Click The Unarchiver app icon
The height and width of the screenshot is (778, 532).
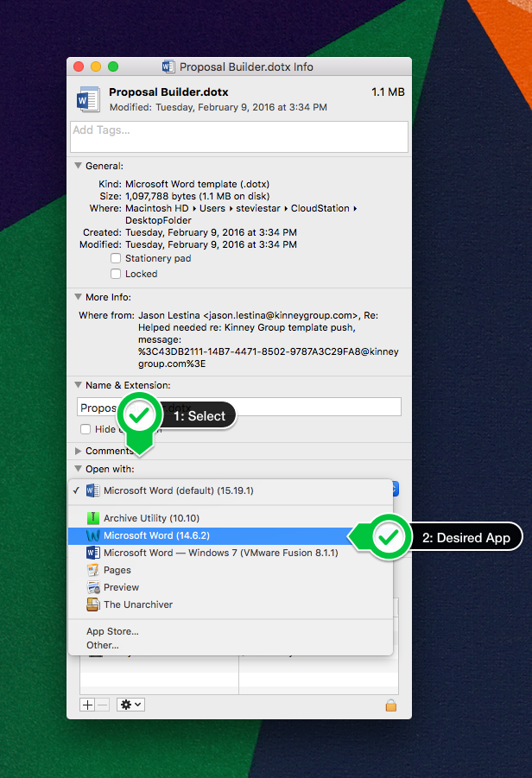coord(92,604)
